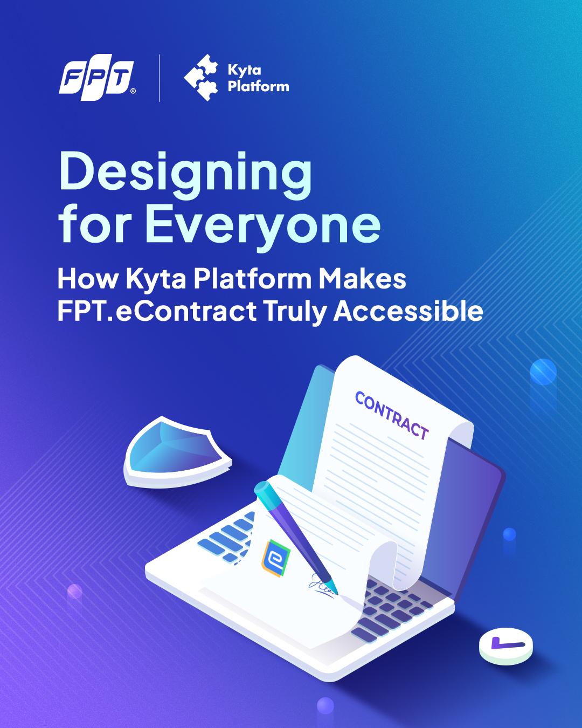Click the round clock icon
This screenshot has width=582, height=728.
507,643
